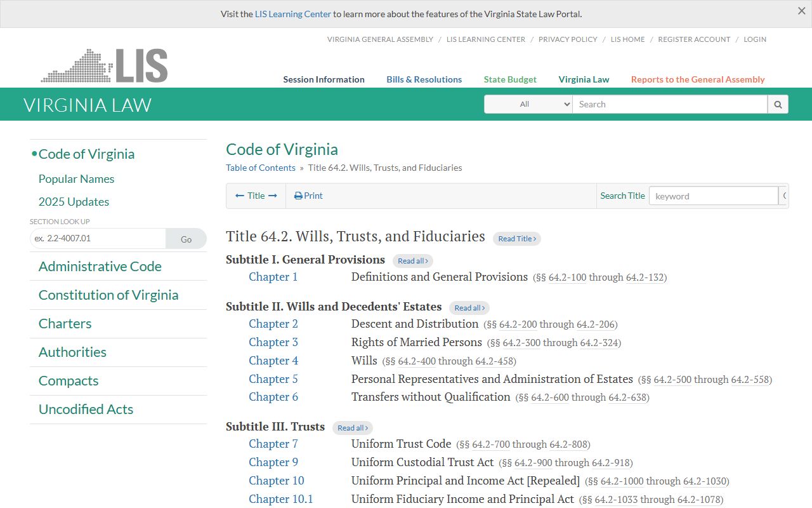Go to previous title with left arrow

[240, 196]
